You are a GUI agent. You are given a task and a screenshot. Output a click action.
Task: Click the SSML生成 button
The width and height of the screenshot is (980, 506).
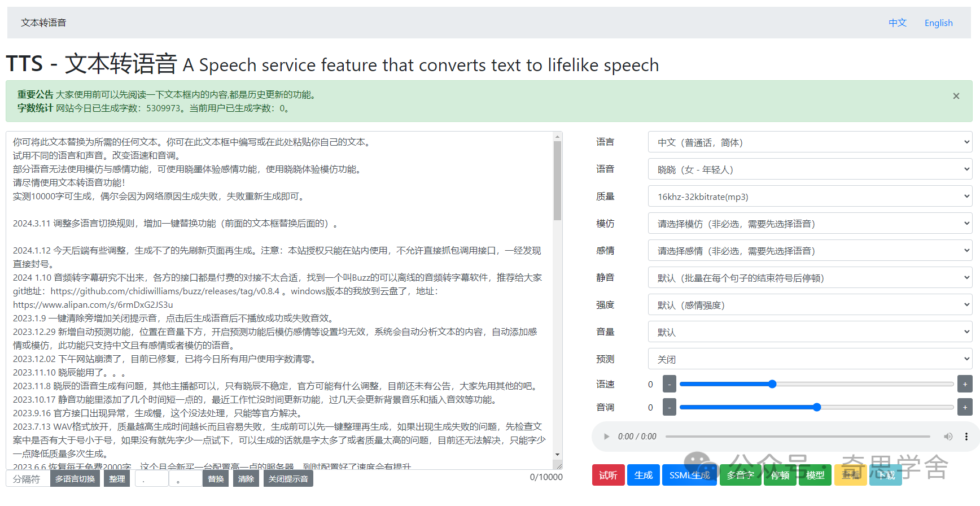point(690,475)
